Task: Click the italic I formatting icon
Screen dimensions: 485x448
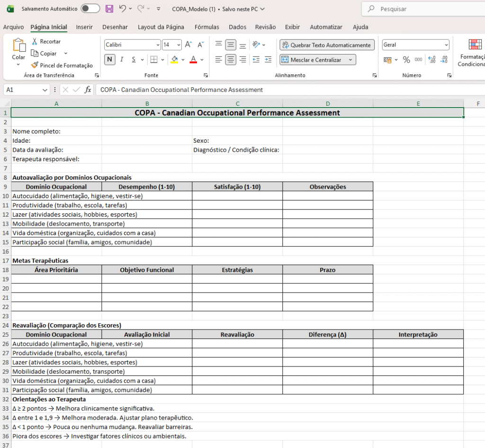Action: [122, 59]
